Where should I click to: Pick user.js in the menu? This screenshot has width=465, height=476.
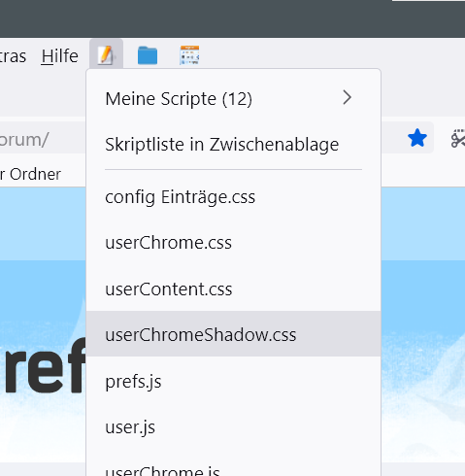[x=233, y=426]
